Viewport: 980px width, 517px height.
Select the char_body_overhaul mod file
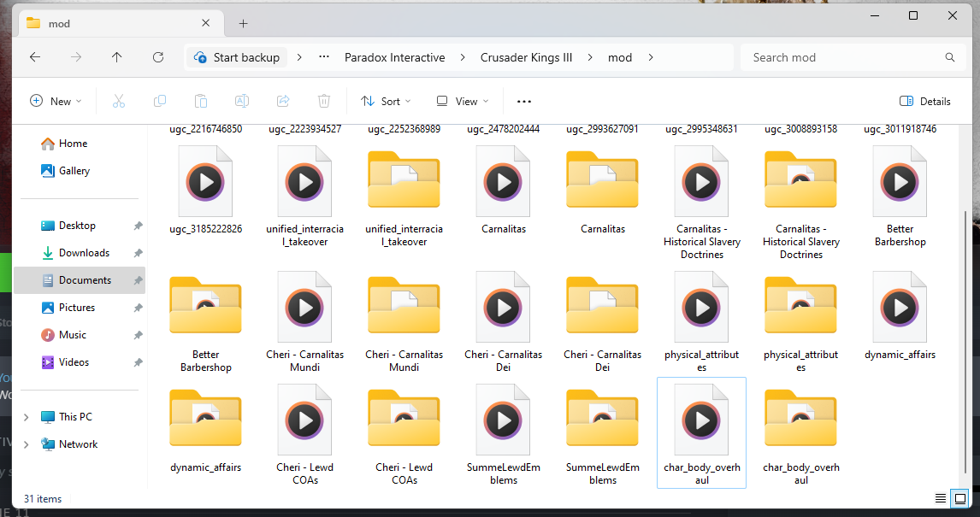702,432
